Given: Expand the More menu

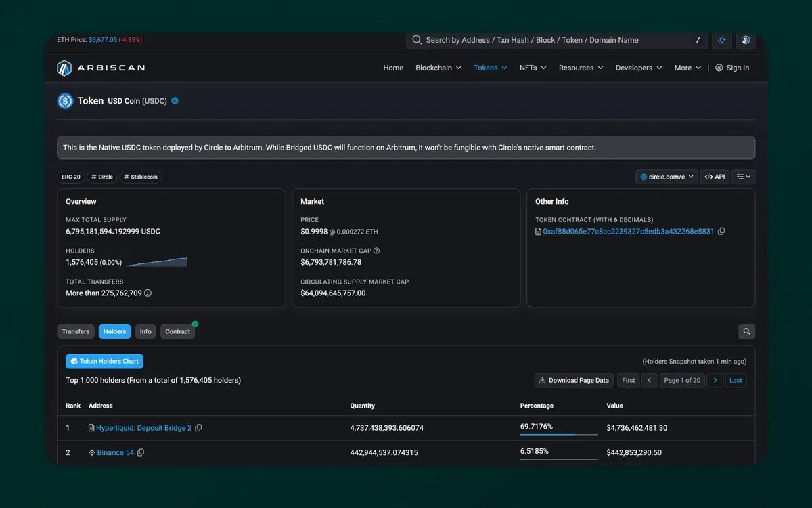Looking at the screenshot, I should click(687, 68).
